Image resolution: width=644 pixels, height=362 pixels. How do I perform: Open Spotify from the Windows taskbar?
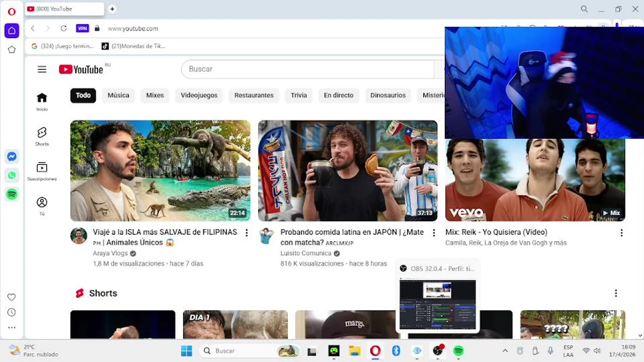[x=458, y=351]
